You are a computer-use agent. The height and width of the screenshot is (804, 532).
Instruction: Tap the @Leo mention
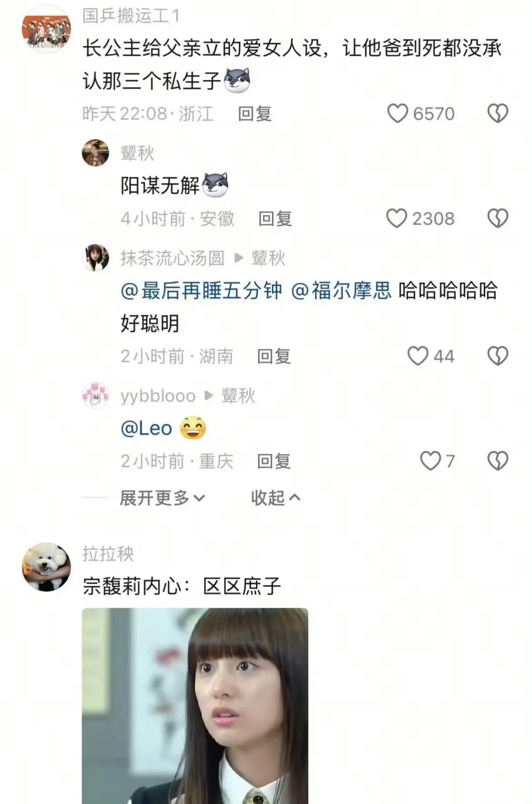[x=146, y=428]
